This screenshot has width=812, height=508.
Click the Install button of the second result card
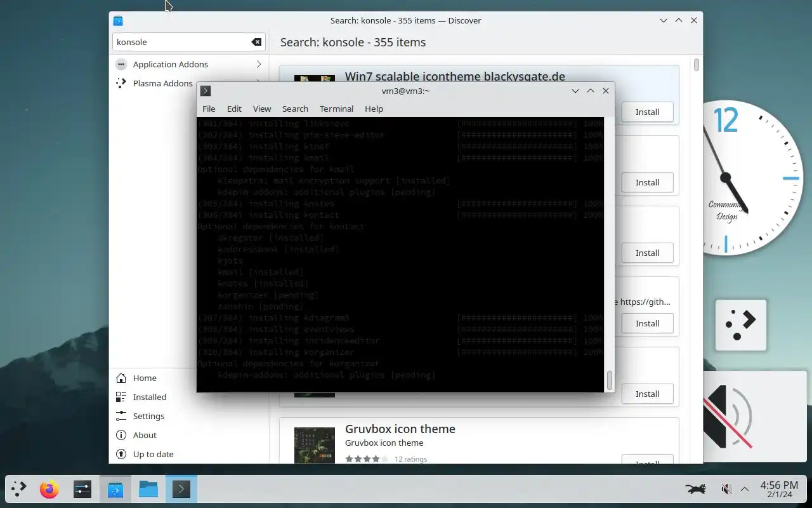click(647, 182)
